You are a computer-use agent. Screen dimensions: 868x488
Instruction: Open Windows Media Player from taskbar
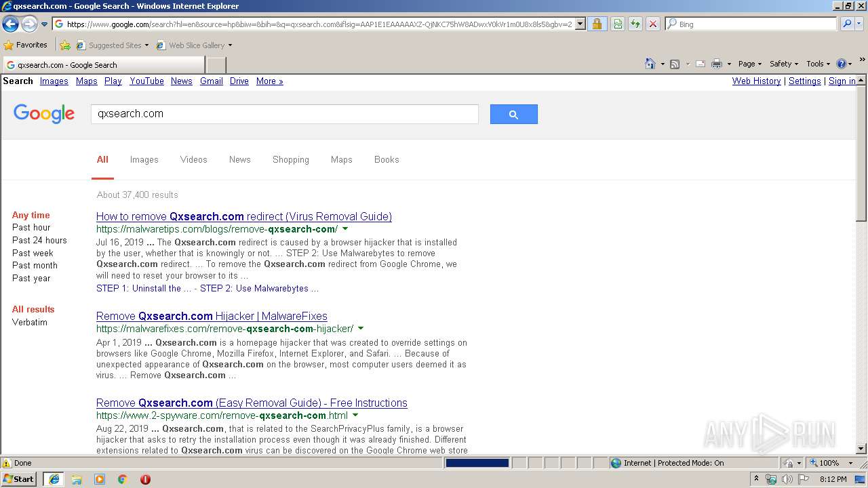[100, 479]
